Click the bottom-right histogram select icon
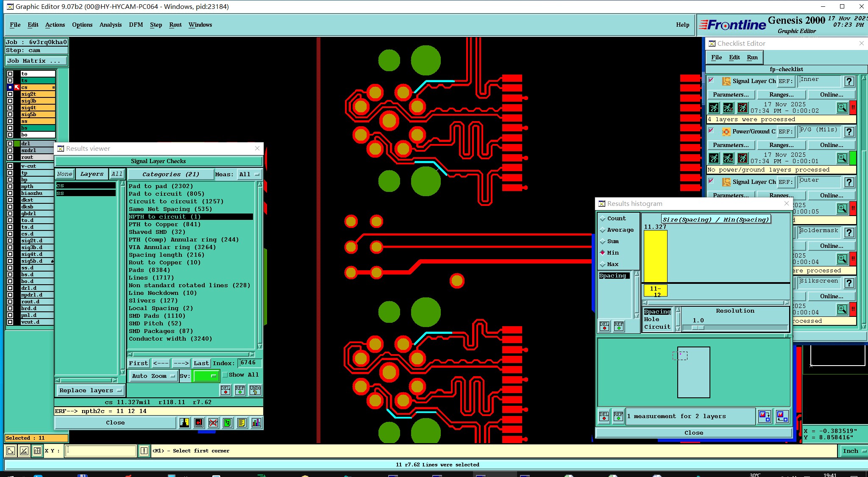Image resolution: width=868 pixels, height=477 pixels. (782, 416)
